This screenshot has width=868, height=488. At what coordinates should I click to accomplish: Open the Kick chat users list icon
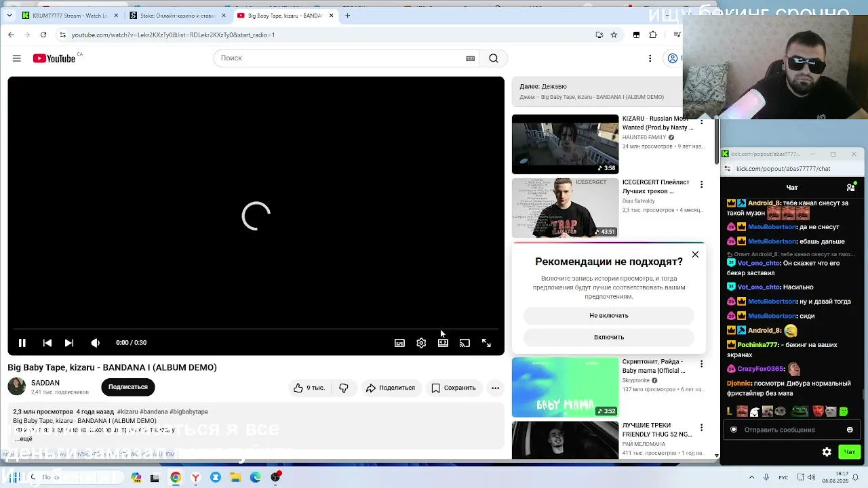tap(850, 187)
